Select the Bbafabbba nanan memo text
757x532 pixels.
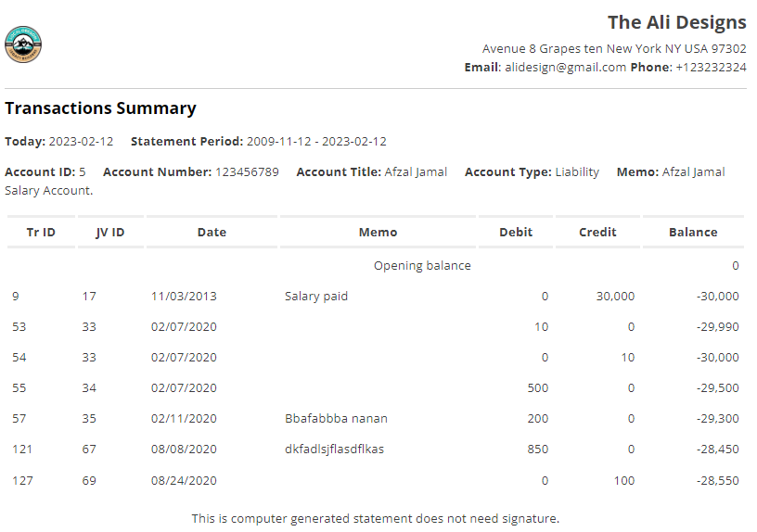336,419
